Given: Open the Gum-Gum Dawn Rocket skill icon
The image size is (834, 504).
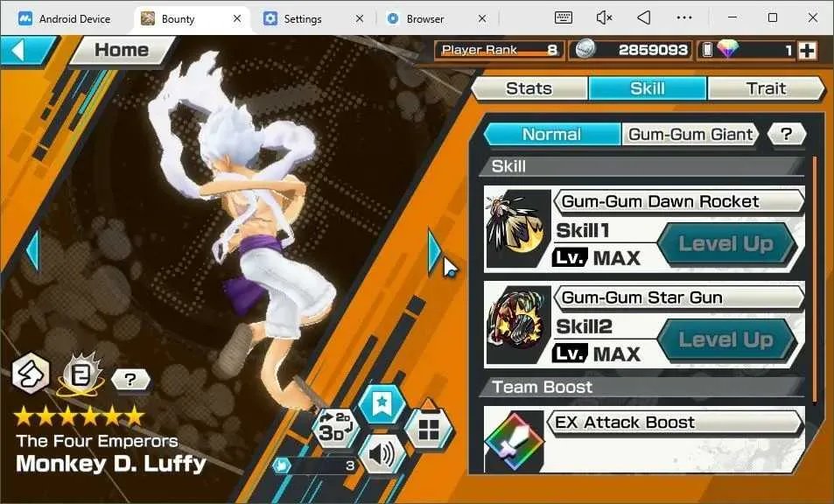Looking at the screenshot, I should pyautogui.click(x=519, y=228).
